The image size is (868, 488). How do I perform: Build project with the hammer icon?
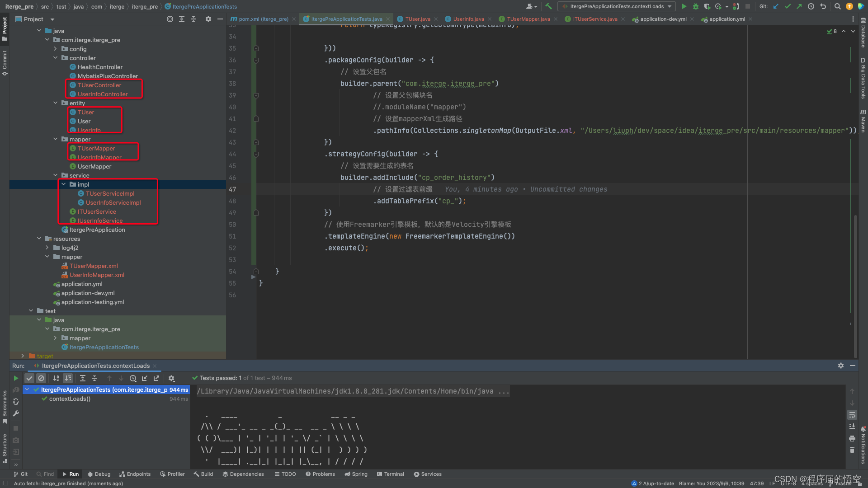point(548,6)
